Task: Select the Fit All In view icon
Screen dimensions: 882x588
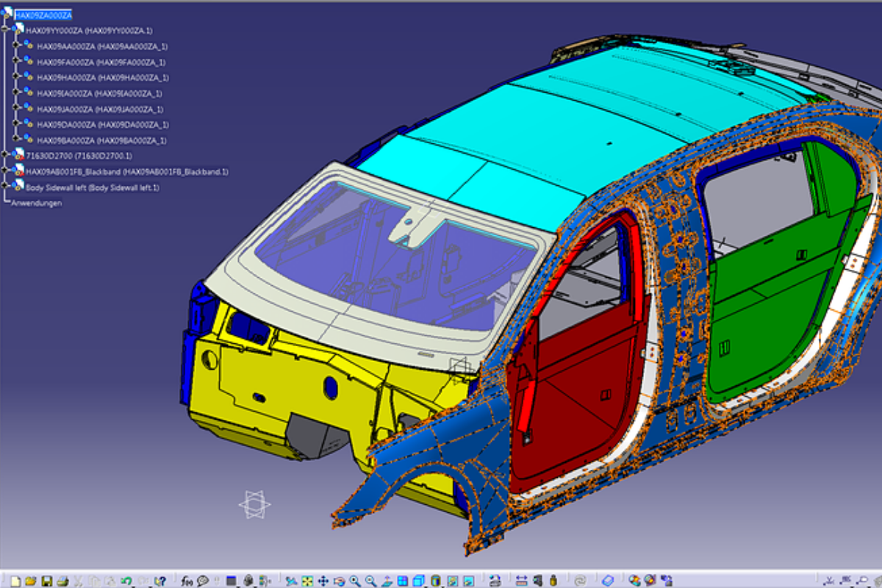Action: [x=306, y=580]
